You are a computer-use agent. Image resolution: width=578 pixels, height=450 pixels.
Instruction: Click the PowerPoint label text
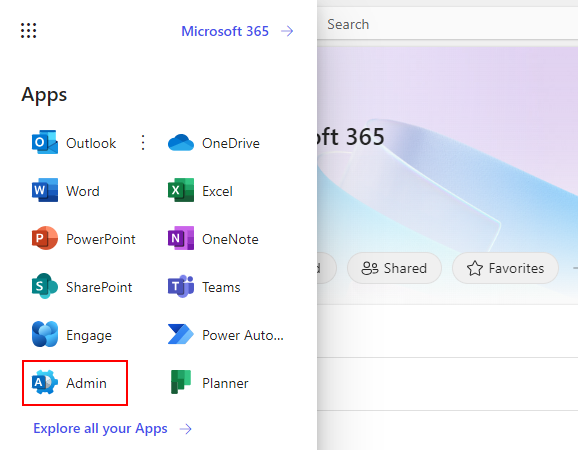pyautogui.click(x=101, y=239)
